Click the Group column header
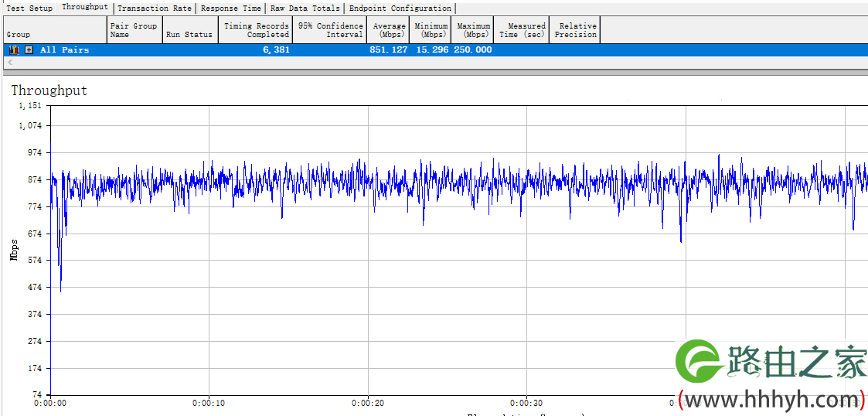Screen dimensions: 868x416 click(x=55, y=30)
